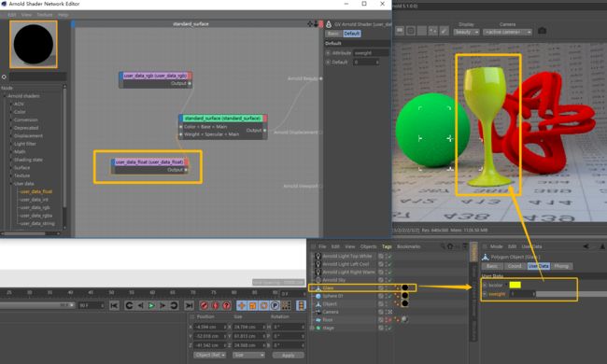Open the Bookmarks menu in Object Manager

click(408, 246)
